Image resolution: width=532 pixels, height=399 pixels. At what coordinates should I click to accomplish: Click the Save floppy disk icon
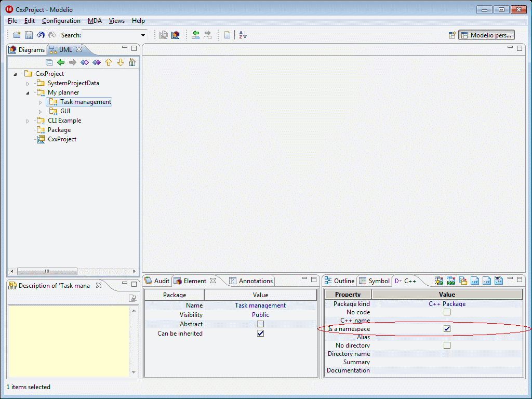point(29,35)
